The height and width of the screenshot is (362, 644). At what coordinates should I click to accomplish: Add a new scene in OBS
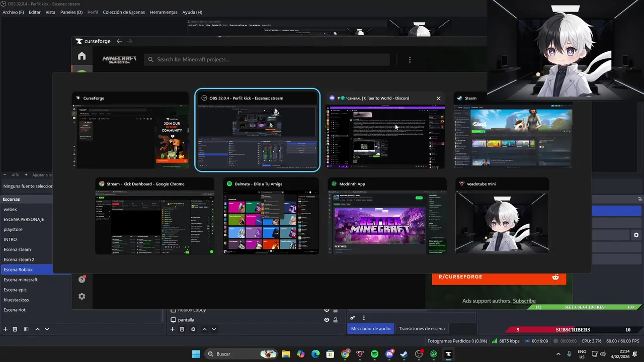point(6,329)
